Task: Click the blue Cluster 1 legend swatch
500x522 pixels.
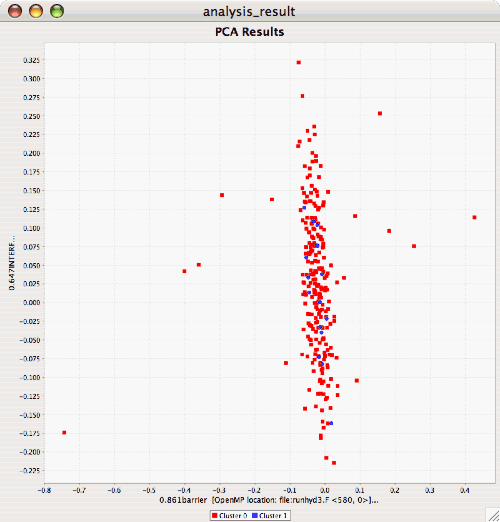Action: pyautogui.click(x=255, y=515)
